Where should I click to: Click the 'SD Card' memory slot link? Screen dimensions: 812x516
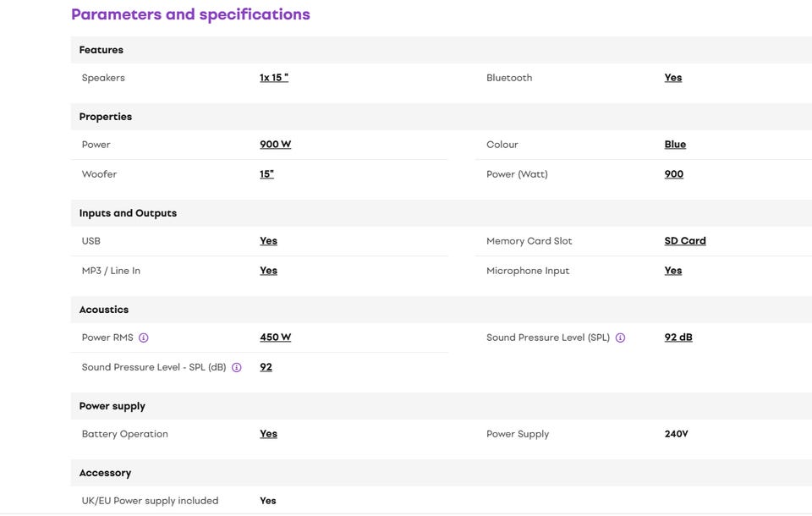point(685,241)
